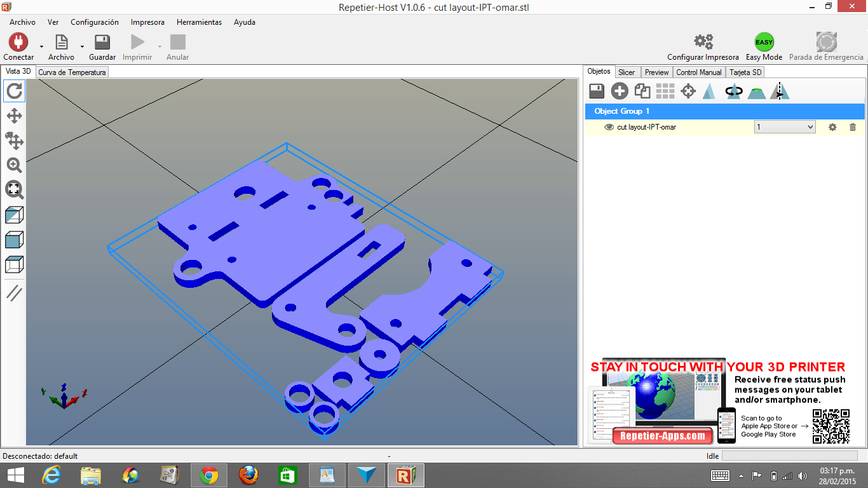This screenshot has width=868, height=488.
Task: Switch to the Control Manual tab
Action: click(x=699, y=72)
